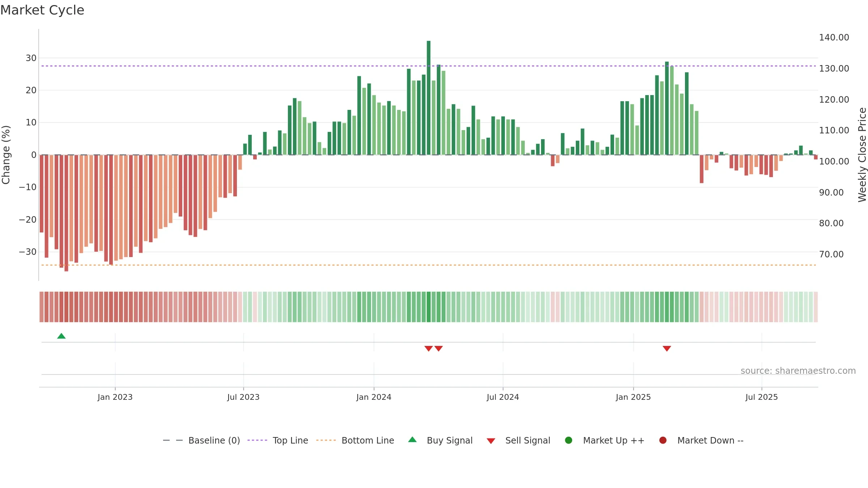This screenshot has height=488, width=868.
Task: Click the 130.00 price axis label
Action: (834, 69)
